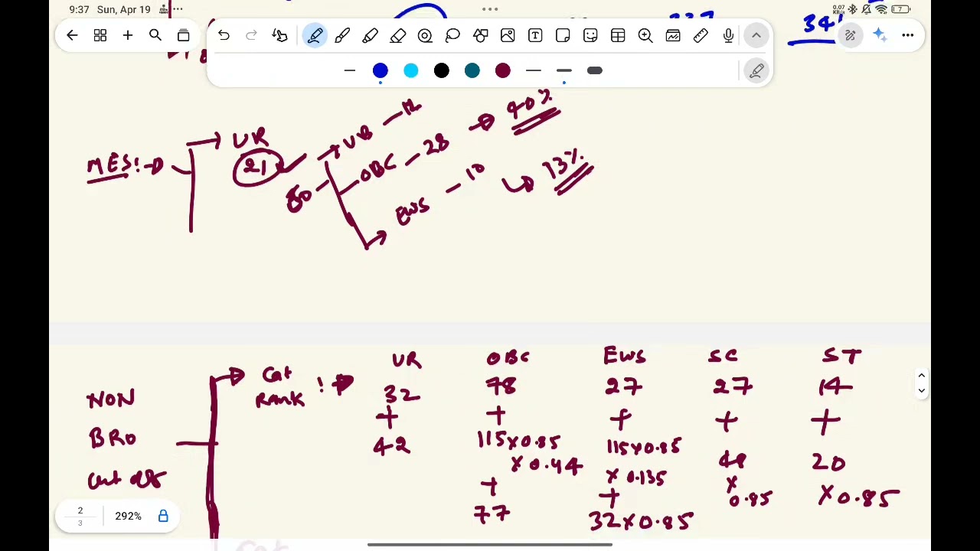Open the AI sparkle assistant
Viewport: 980px width, 551px height.
coord(879,35)
